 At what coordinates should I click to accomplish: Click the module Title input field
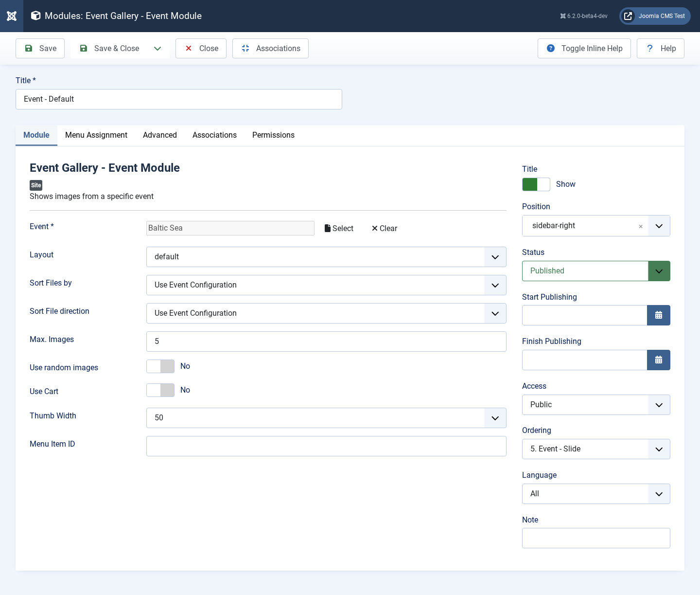(x=179, y=99)
